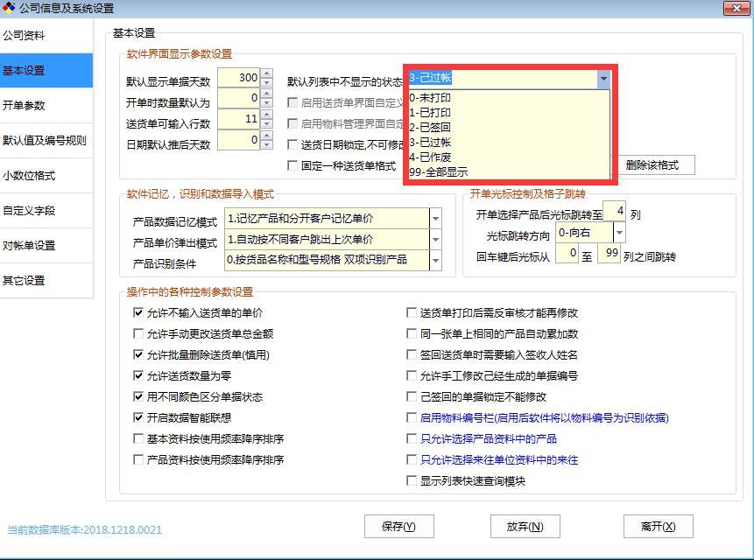Click the 光标跳转至 column field showing 4
Image resolution: width=754 pixels, height=560 pixels.
pyautogui.click(x=614, y=211)
